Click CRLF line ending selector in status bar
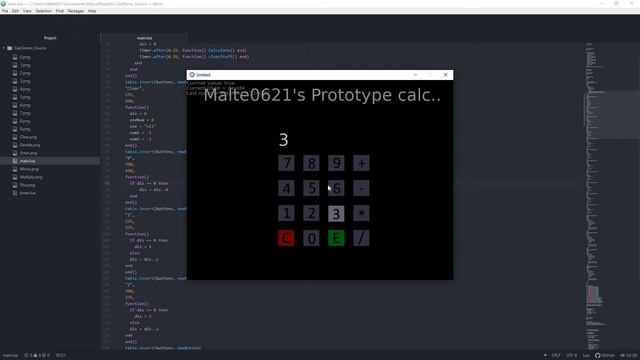 click(x=556, y=356)
